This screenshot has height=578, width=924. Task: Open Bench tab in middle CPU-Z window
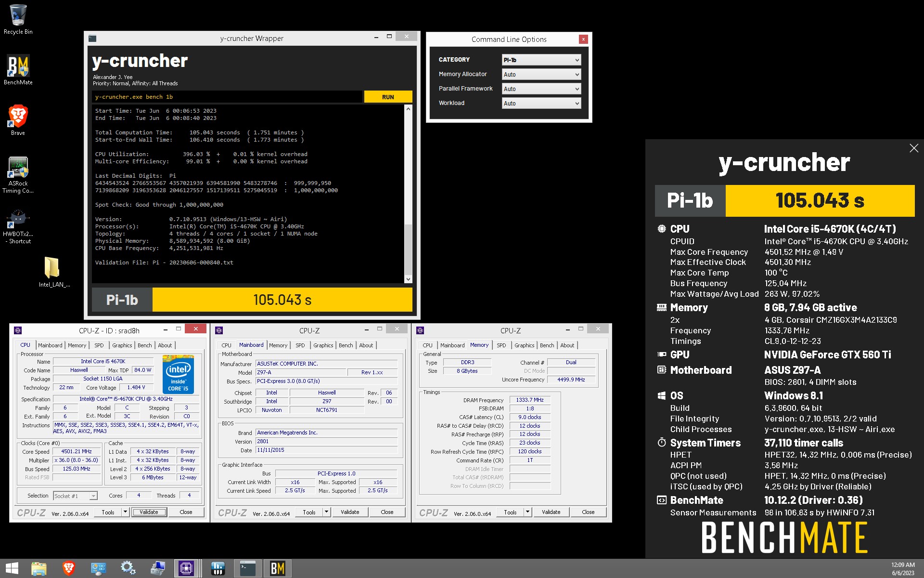346,345
